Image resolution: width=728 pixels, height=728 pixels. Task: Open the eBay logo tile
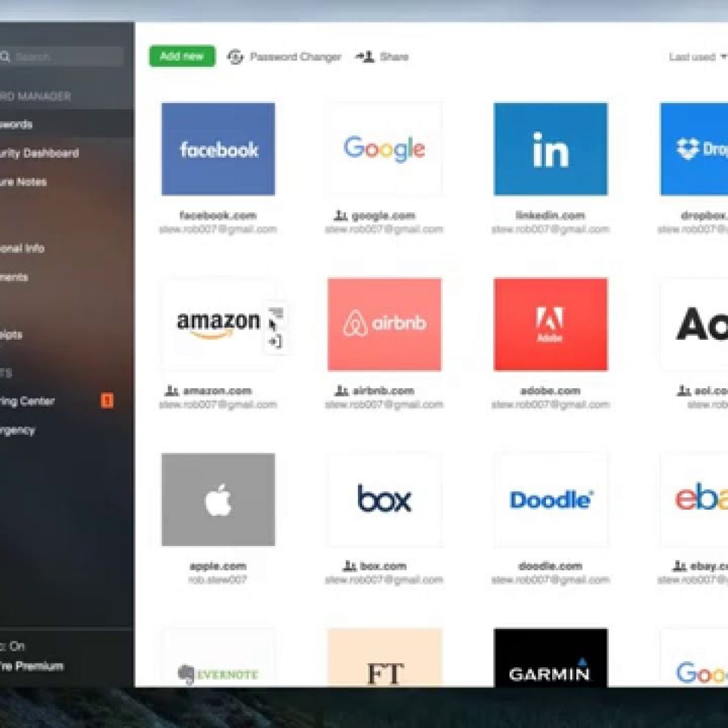(x=694, y=500)
